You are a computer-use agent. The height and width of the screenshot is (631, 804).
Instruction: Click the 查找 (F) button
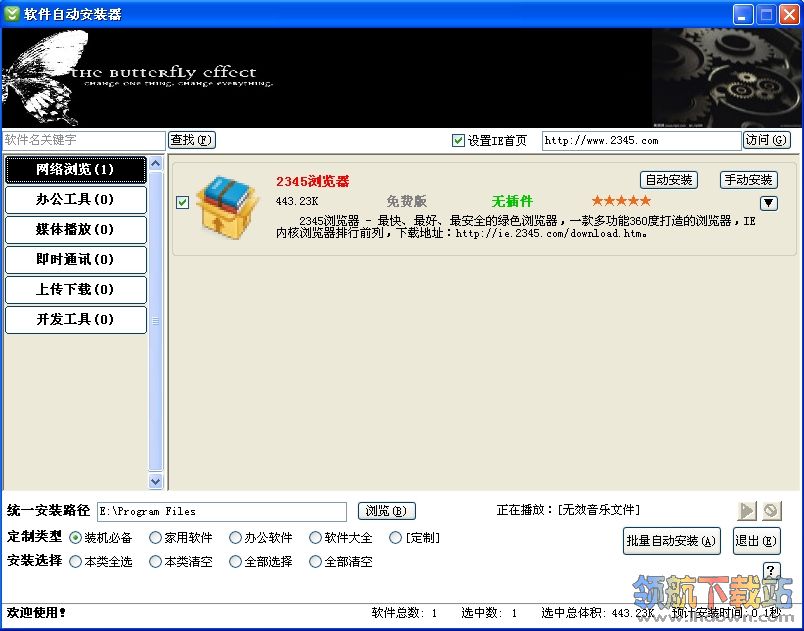(x=192, y=140)
